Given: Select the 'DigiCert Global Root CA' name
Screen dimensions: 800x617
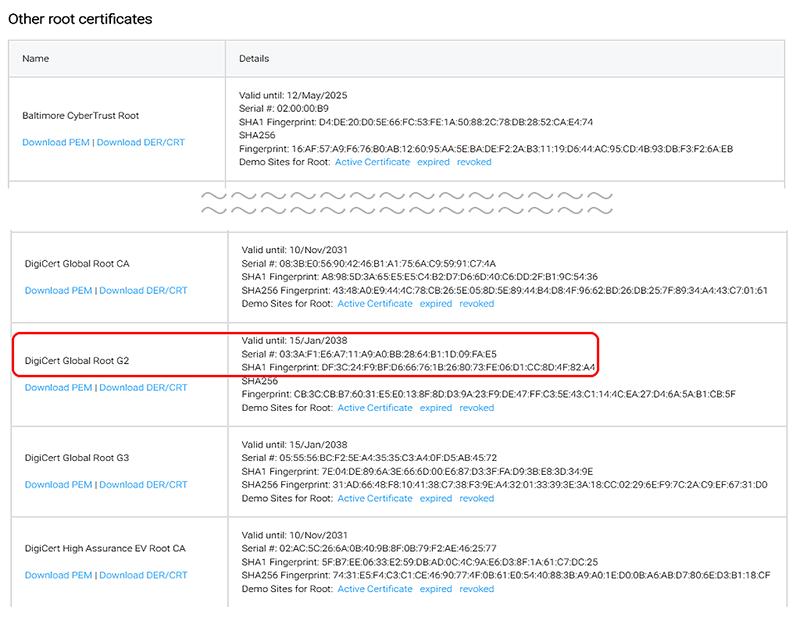Looking at the screenshot, I should pos(77,264).
